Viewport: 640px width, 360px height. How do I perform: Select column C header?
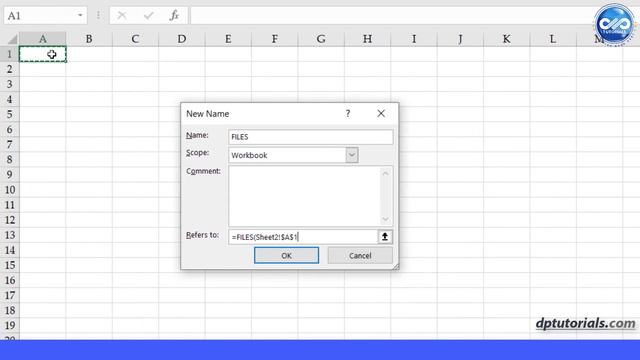(x=135, y=39)
